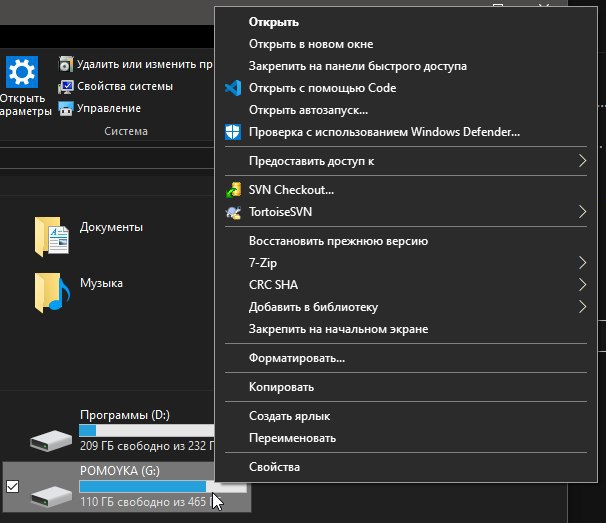The height and width of the screenshot is (523, 606).
Task: Click the Система ribbon group label
Action: tap(126, 131)
